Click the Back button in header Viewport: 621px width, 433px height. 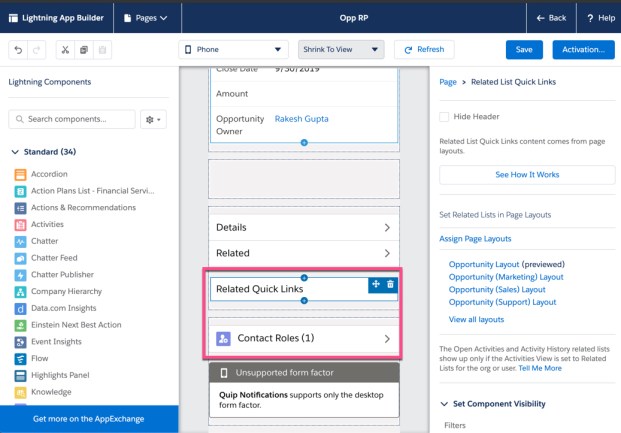[551, 18]
